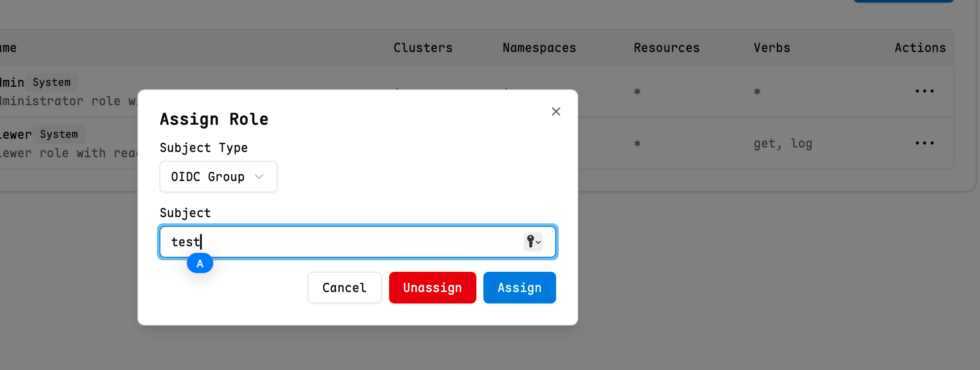Close the Assign Role dialog

click(x=556, y=111)
